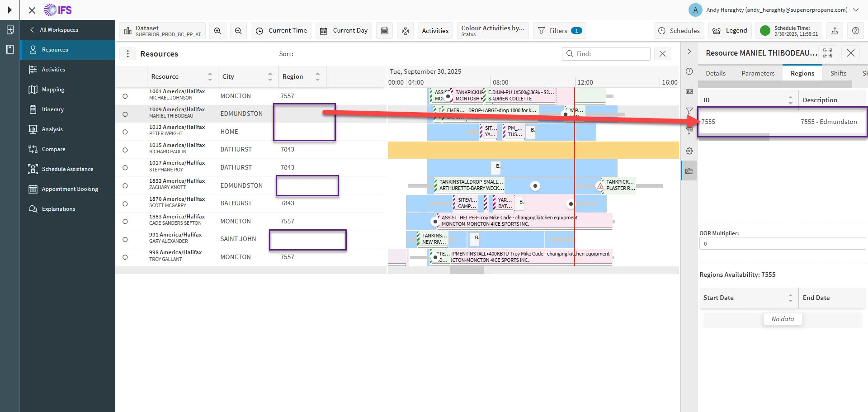868x412 pixels.
Task: Open Schedule Assistance in the sidebar
Action: [x=68, y=169]
